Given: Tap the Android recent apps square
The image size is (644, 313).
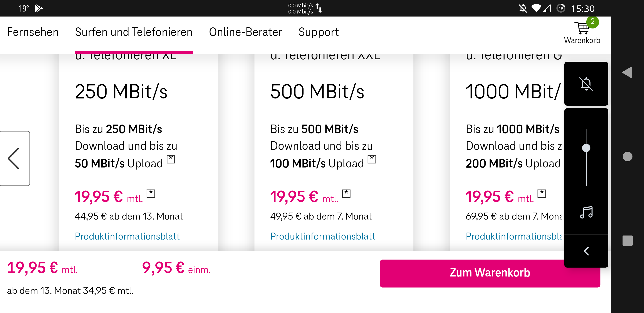Looking at the screenshot, I should [x=627, y=241].
